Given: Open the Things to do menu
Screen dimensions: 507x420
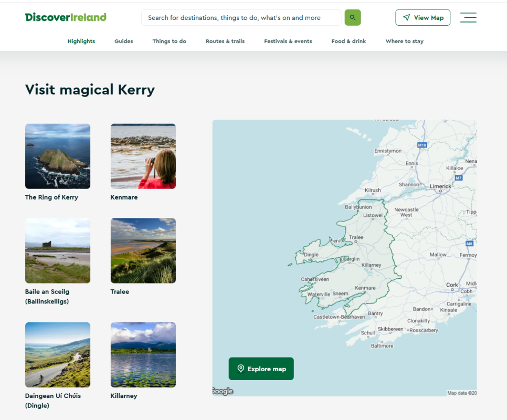Looking at the screenshot, I should click(x=169, y=41).
